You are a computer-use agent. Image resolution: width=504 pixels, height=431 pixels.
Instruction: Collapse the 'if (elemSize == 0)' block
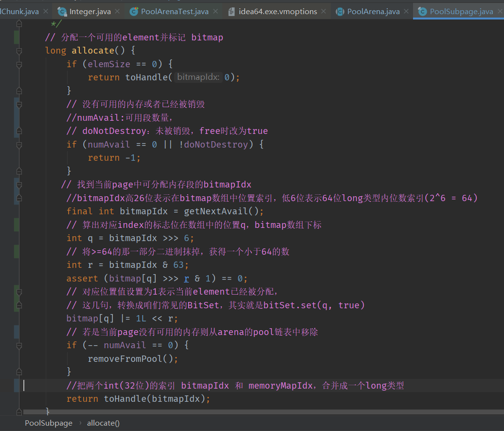click(19, 64)
